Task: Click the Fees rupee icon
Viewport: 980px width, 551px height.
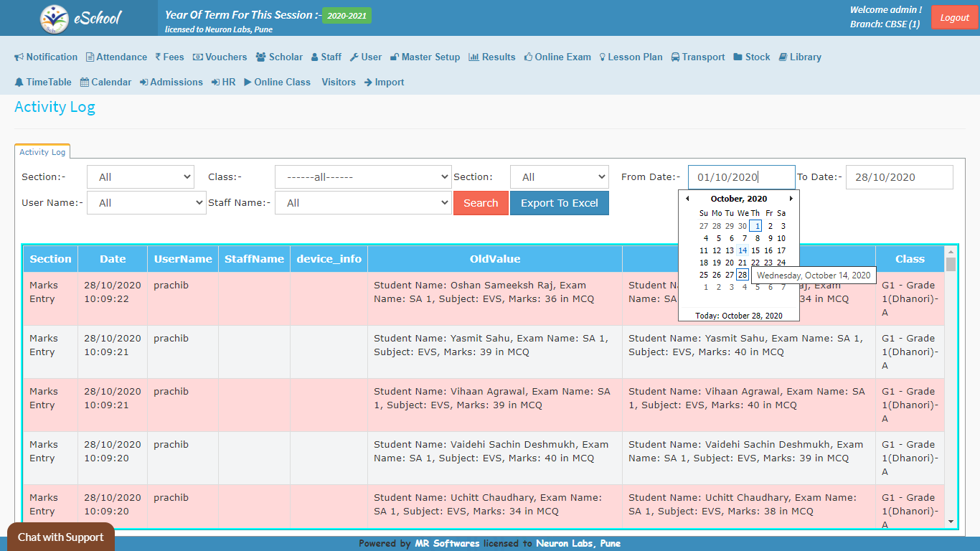Action: pyautogui.click(x=158, y=57)
